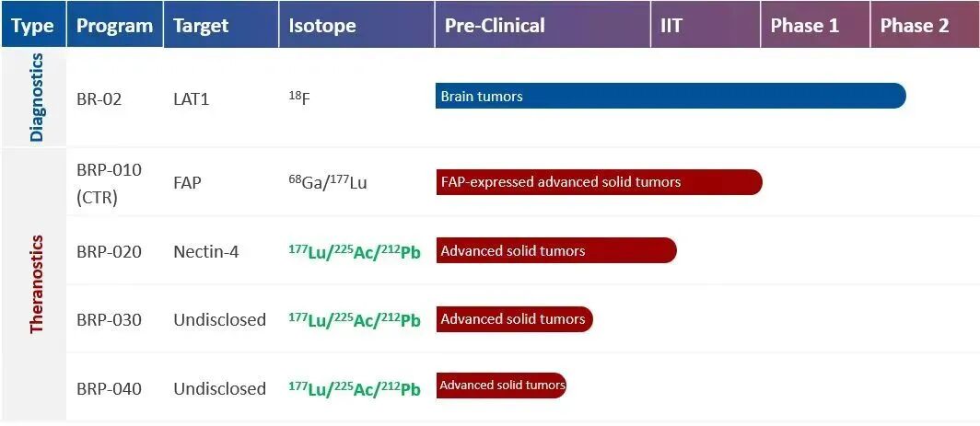
Task: Click the Nectin-4 target cell
Action: 206,251
